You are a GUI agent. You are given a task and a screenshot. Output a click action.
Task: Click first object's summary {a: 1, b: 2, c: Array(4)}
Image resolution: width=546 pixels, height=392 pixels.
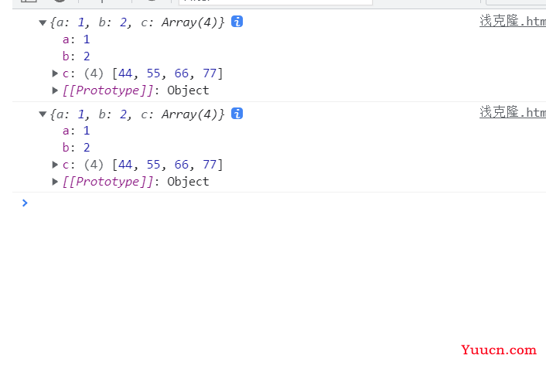tap(138, 22)
